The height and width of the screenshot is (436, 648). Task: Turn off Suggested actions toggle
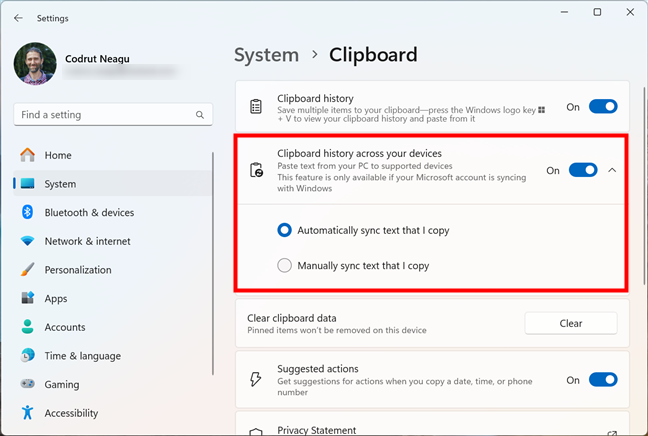603,379
